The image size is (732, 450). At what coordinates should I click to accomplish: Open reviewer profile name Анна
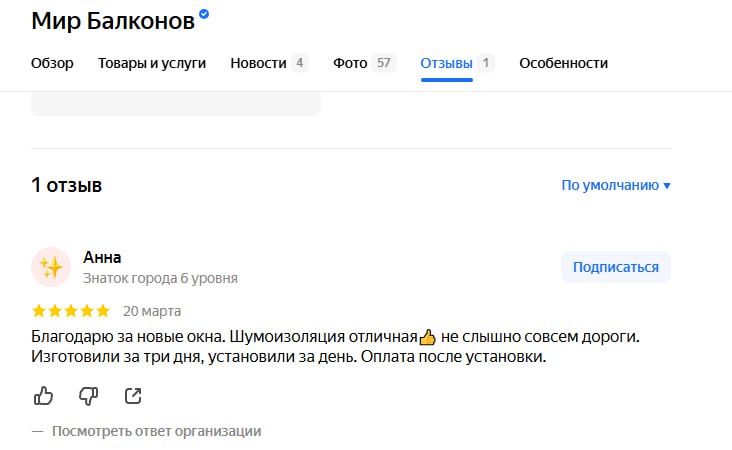[102, 257]
